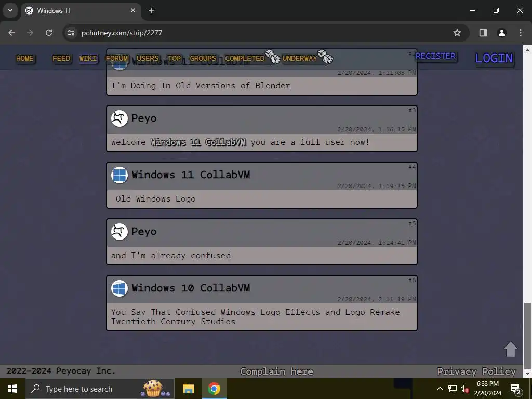Click Windows 10 CollabVM username in post #6
This screenshot has width=532, height=399.
click(x=191, y=288)
